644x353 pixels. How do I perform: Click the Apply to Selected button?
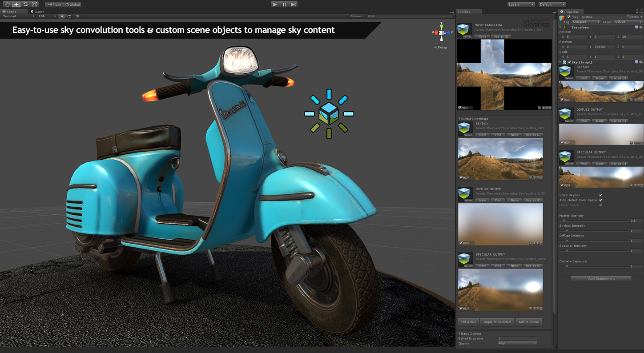(497, 322)
